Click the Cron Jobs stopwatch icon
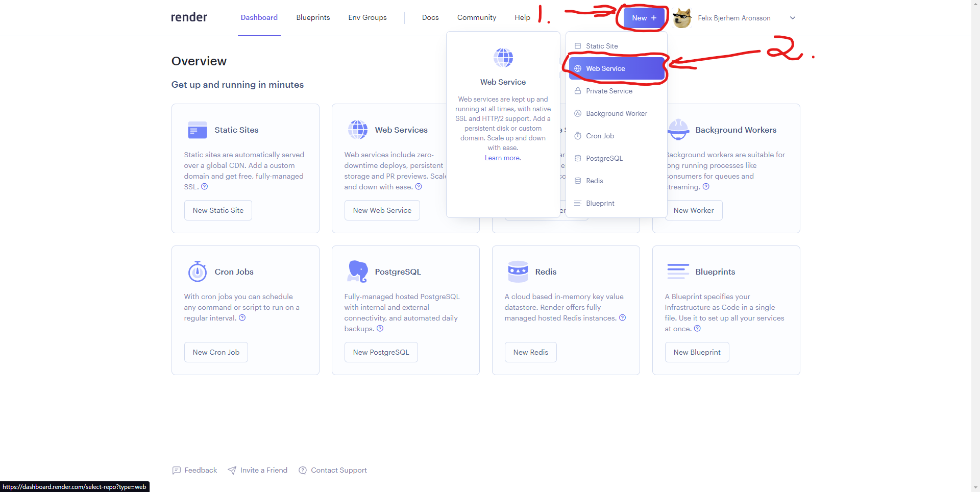 tap(198, 272)
